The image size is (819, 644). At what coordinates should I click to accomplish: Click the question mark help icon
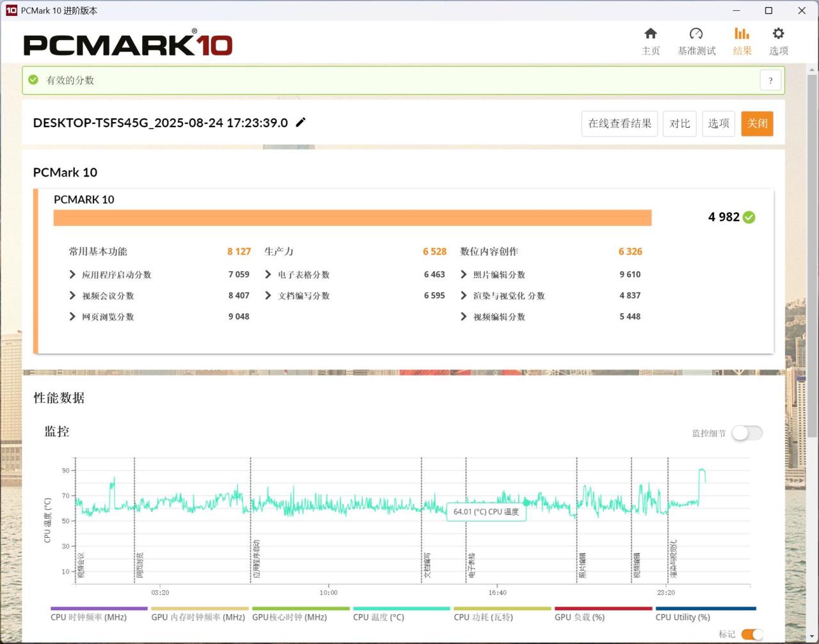click(x=770, y=81)
